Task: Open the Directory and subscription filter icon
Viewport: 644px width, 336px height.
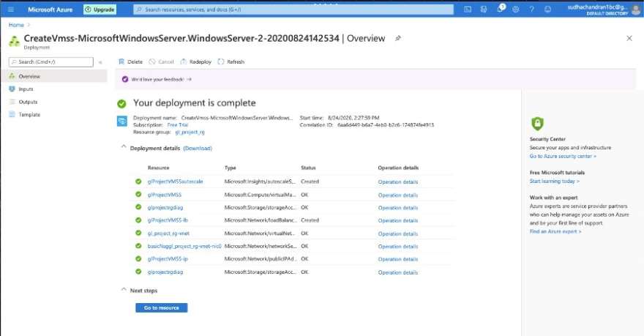Action: coord(484,9)
